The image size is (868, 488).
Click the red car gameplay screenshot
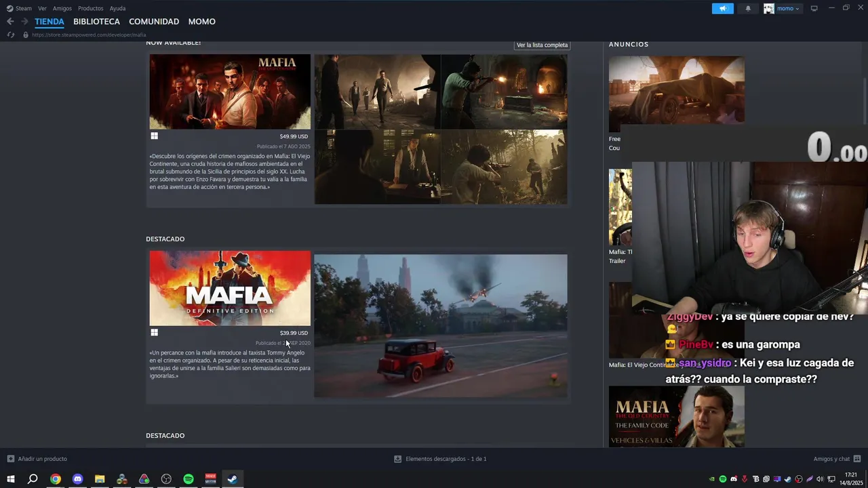(441, 326)
